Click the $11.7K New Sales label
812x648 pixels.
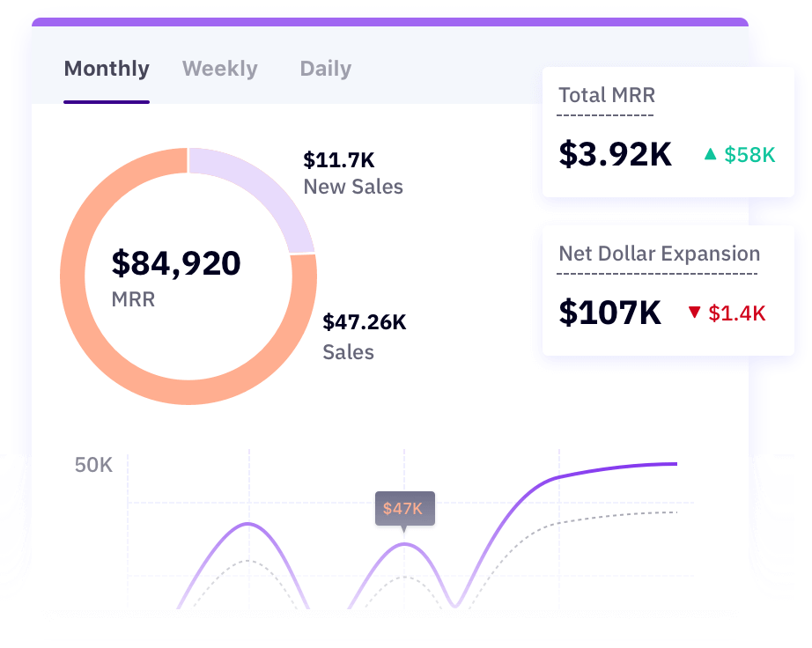pos(338,161)
